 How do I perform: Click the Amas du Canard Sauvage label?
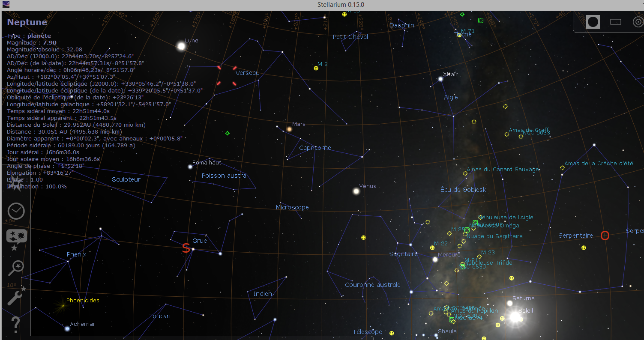[x=503, y=170]
